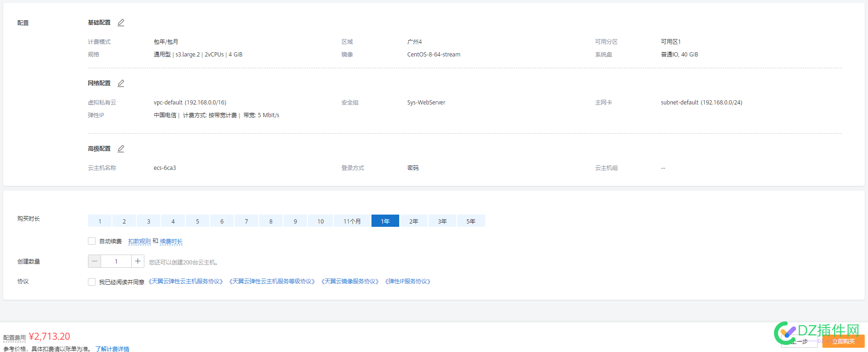Click the 上一步 button
The height and width of the screenshot is (352, 868).
tap(799, 341)
